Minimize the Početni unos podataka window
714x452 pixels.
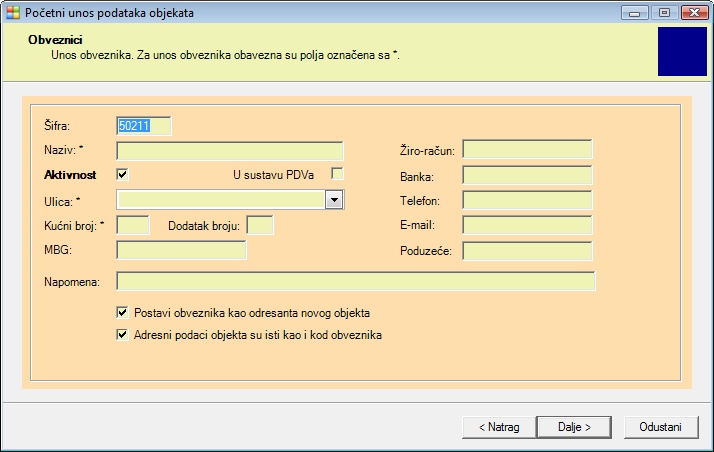635,13
